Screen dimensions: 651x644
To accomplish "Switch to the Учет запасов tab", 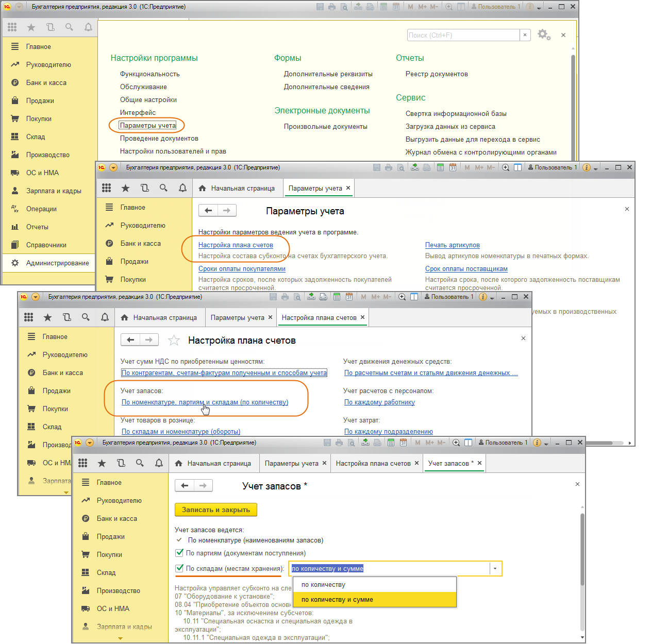I will (448, 463).
